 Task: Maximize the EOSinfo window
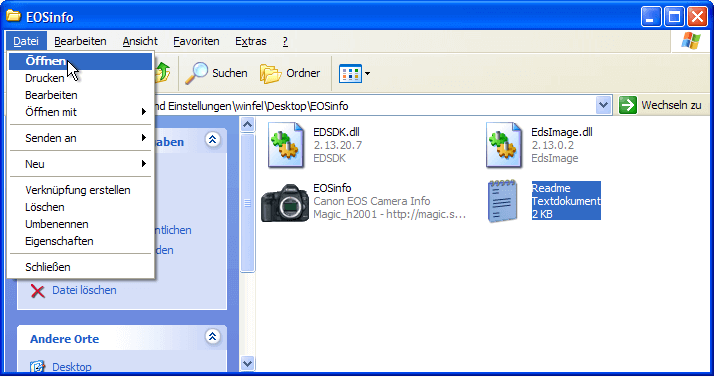click(x=674, y=17)
